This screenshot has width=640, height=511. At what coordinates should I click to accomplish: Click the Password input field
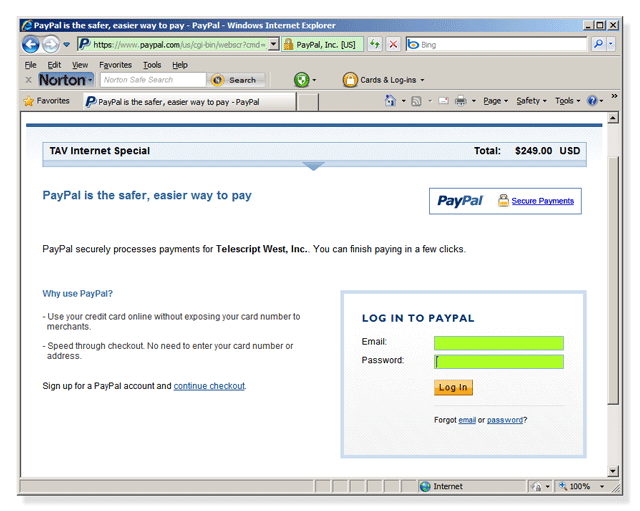499,362
